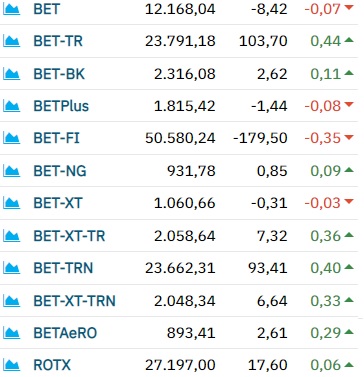This screenshot has height=377, width=364.
Task: Select the BET-XT-TRN index name
Action: (74, 301)
